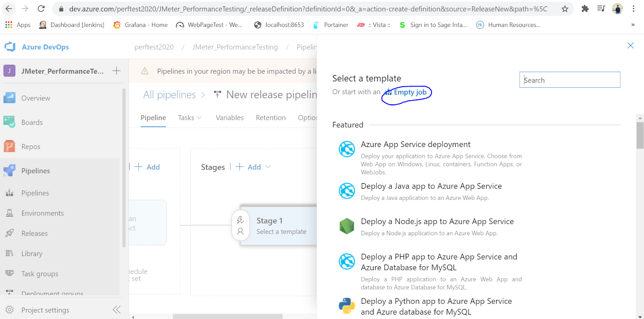Screen dimensions: 644x319
Task: Click Node.js green hexagon icon
Action: click(347, 226)
